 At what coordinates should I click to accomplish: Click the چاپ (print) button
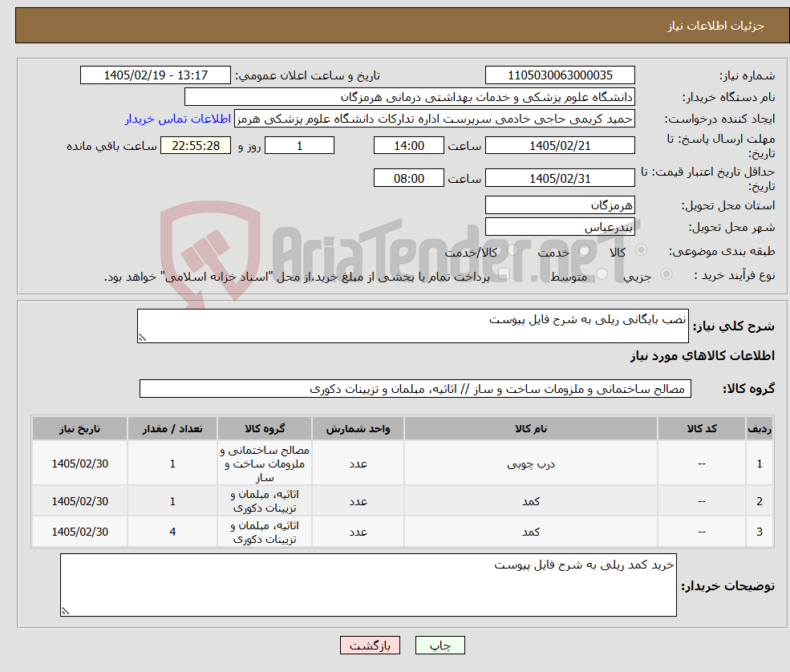click(440, 646)
